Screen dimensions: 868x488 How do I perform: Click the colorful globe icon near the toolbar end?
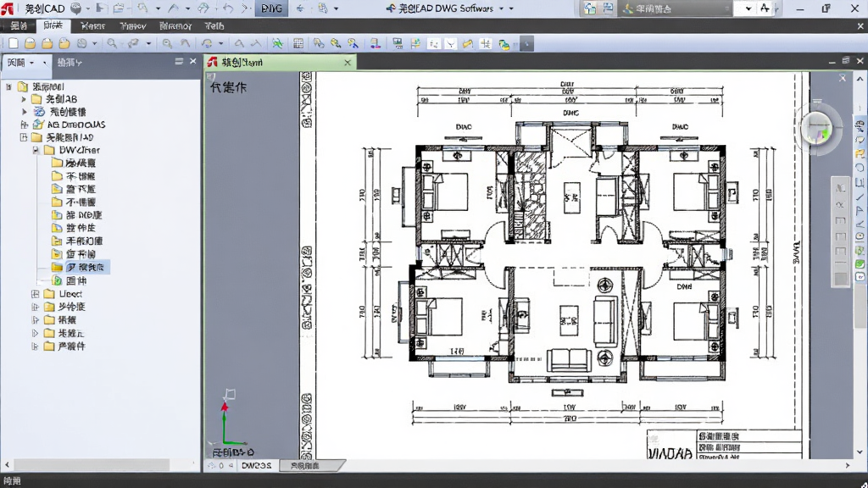pyautogui.click(x=504, y=44)
